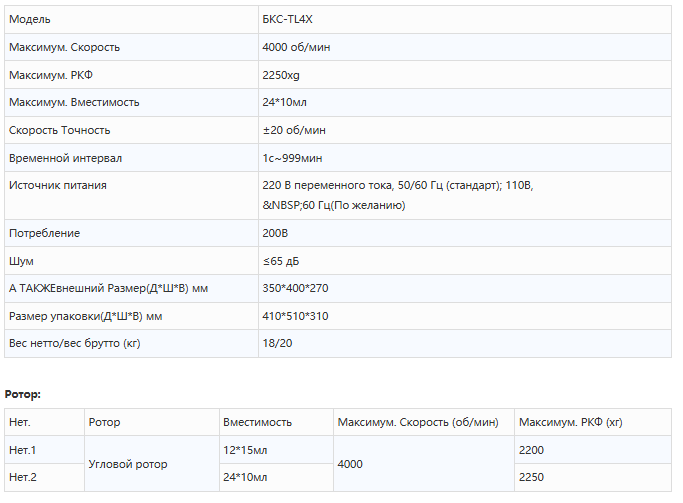Viewport: 683px width, 503px height.
Task: Click the 'Ротор:' section heading
Action: coord(23,394)
